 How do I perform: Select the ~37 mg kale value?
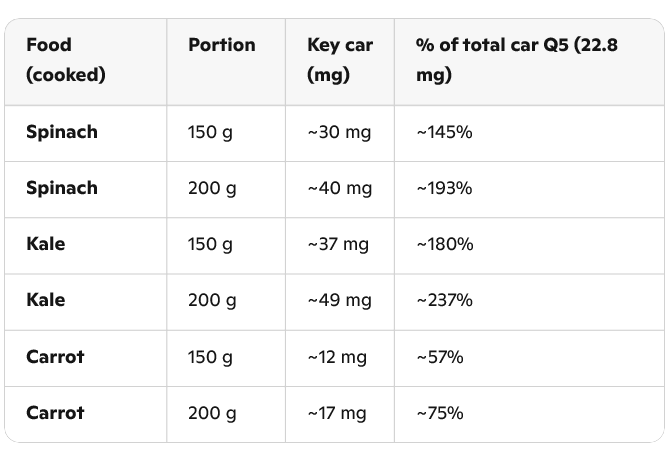(x=338, y=244)
